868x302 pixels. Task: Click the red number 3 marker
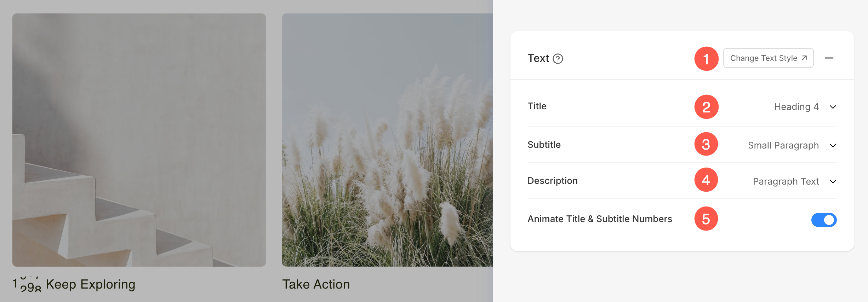tap(706, 144)
